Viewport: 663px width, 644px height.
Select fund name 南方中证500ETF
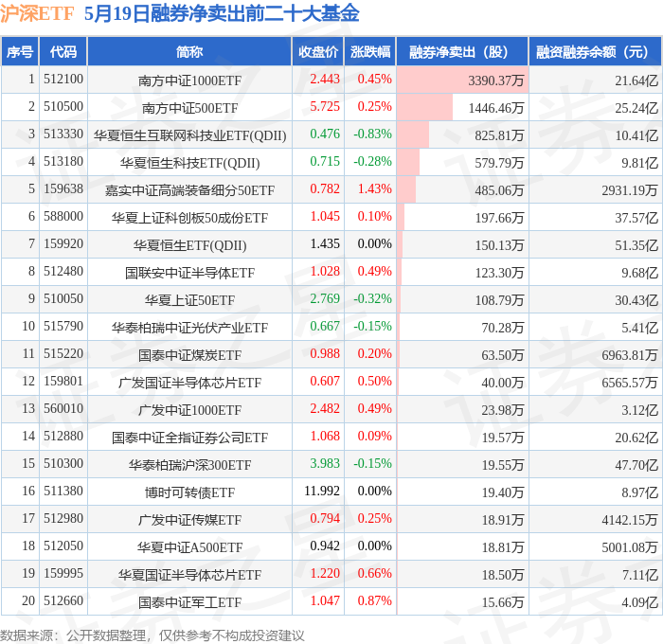(x=189, y=108)
